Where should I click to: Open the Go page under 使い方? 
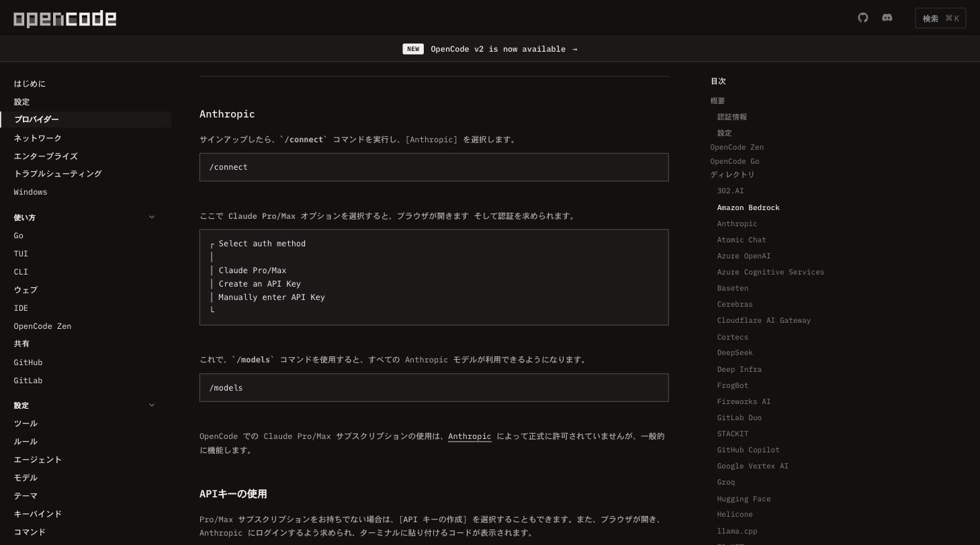(18, 236)
